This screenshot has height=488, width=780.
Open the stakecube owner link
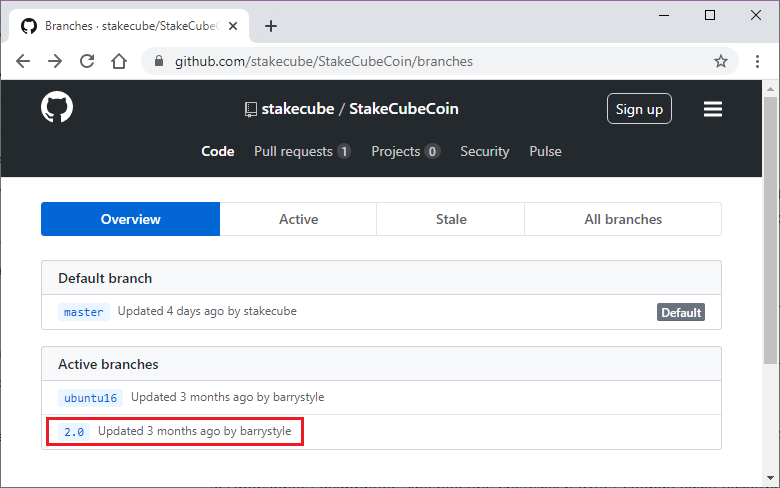coord(298,108)
